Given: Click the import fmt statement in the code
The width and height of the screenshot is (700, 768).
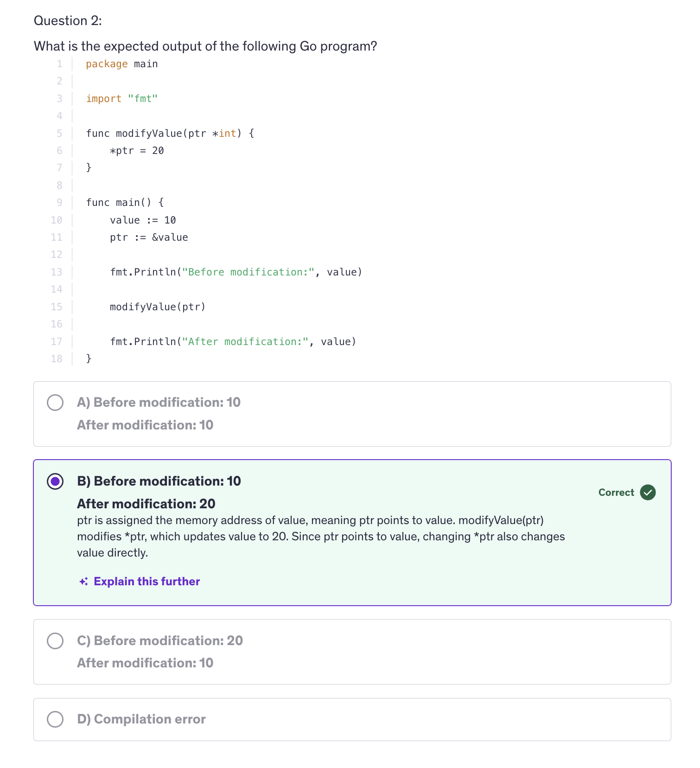Looking at the screenshot, I should tap(121, 98).
